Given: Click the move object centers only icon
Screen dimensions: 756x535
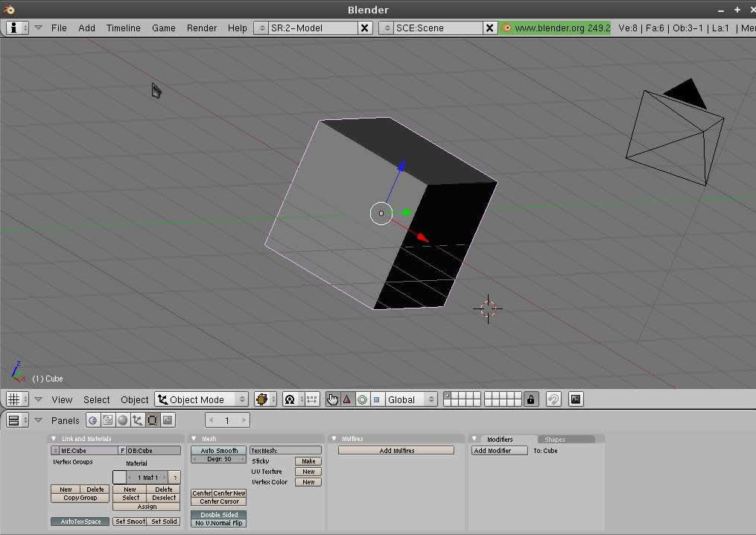Looking at the screenshot, I should point(312,399).
